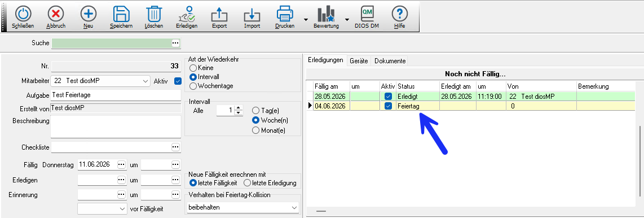Decrease the Alle interval value
Viewport: 644px width, 218px height.
point(238,113)
